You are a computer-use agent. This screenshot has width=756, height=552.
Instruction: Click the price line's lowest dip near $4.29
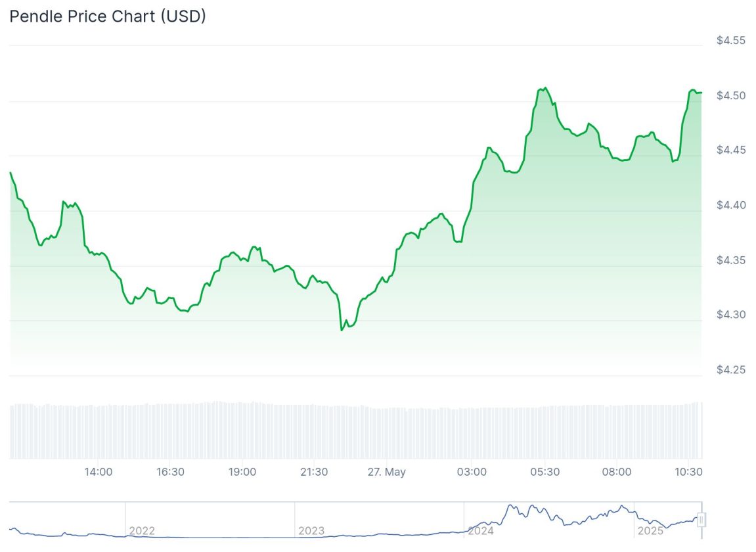coord(342,330)
